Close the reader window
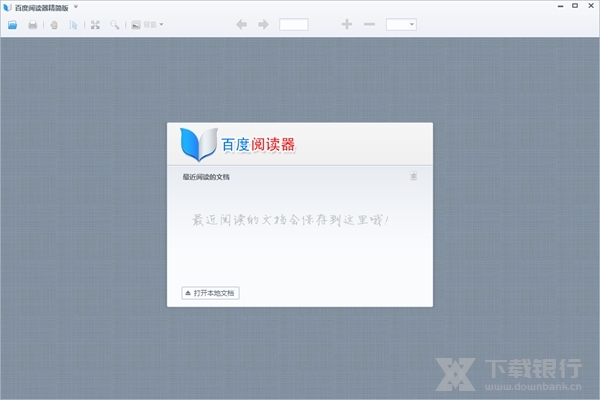 click(x=591, y=6)
